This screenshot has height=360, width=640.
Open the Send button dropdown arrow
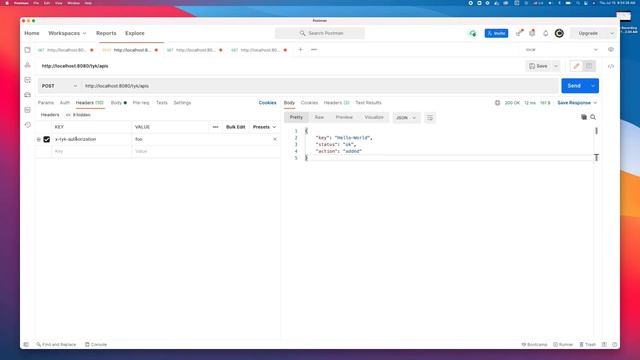[593, 86]
